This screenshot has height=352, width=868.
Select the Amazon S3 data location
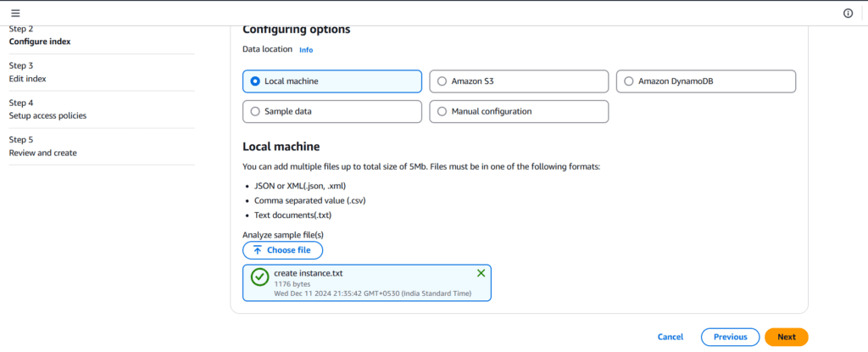[519, 81]
